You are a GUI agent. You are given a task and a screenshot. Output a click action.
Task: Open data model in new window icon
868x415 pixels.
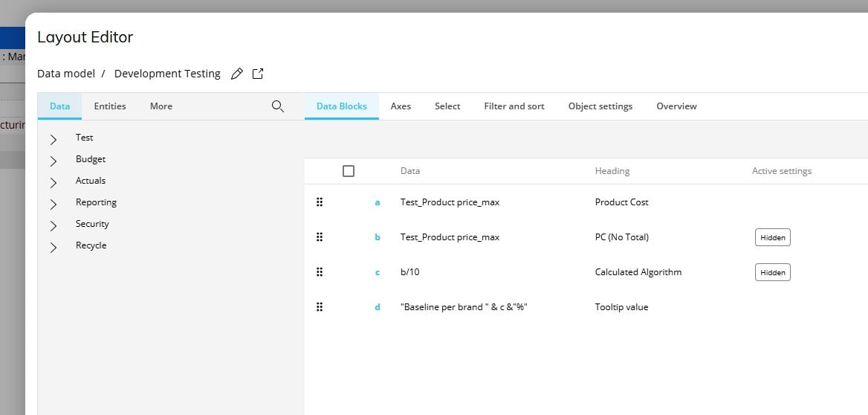point(258,74)
